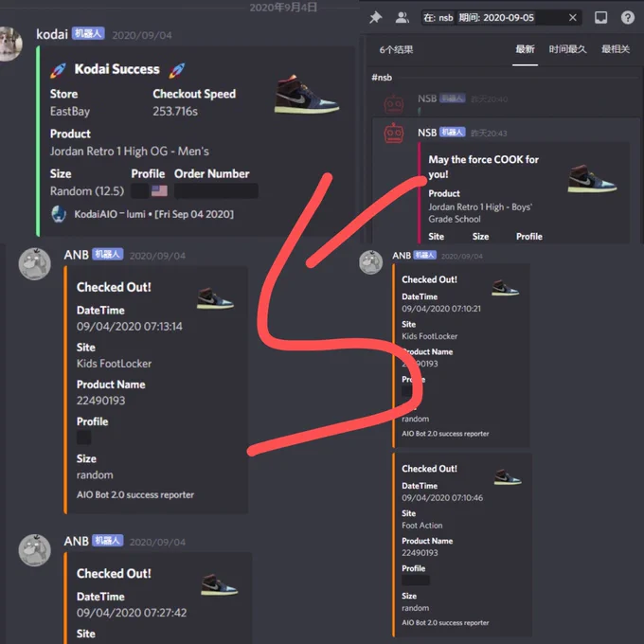The width and height of the screenshot is (644, 644).
Task: Click Foot Action site value
Action: coord(422,526)
